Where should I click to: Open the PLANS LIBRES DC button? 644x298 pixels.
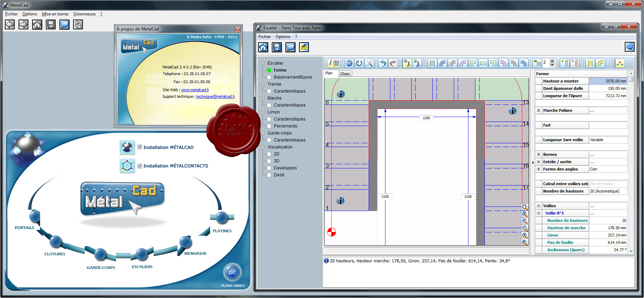point(232,272)
